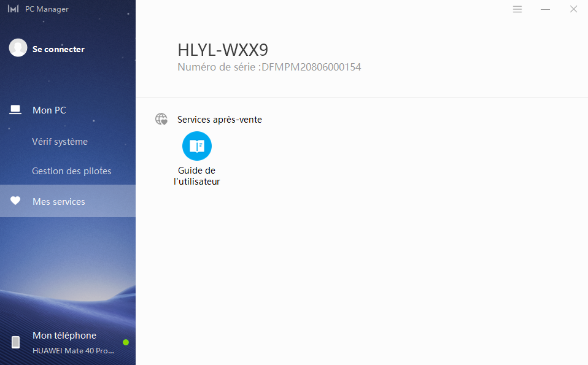Viewport: 588px width, 365px height.
Task: Click the globe icon beside Services après-vente
Action: tap(161, 120)
